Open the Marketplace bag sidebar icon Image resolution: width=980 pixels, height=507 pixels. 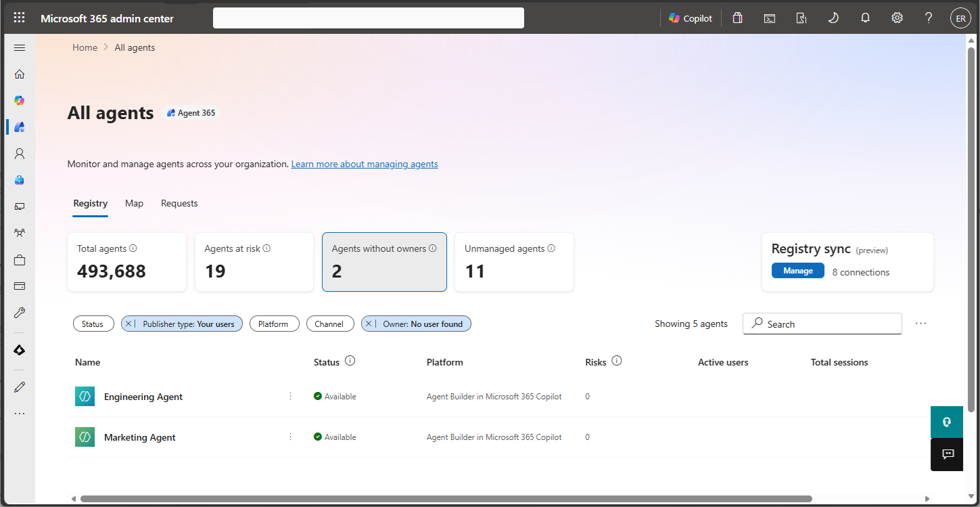[x=20, y=260]
